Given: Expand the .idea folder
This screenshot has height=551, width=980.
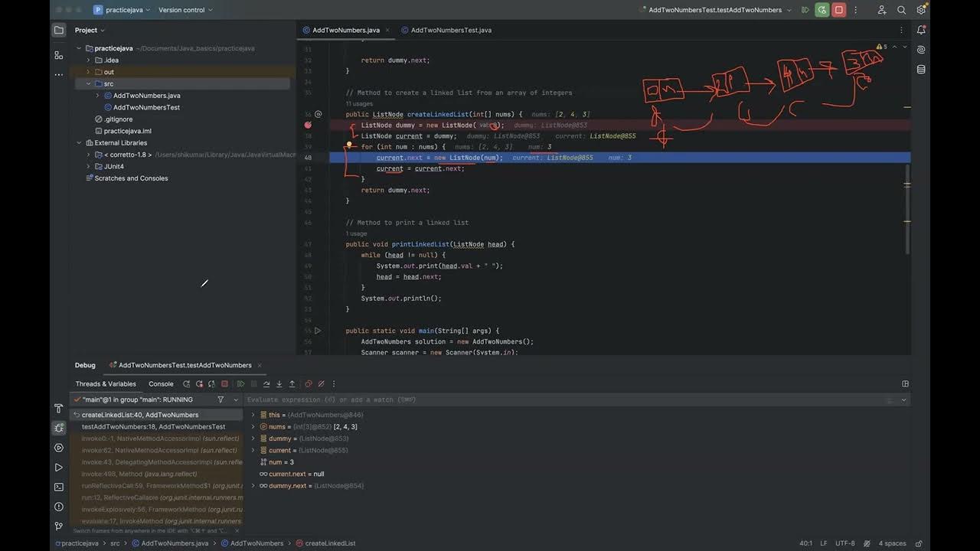Looking at the screenshot, I should [89, 60].
